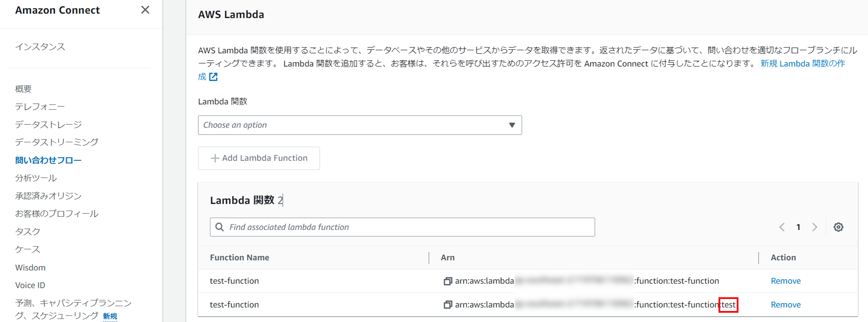Copy ARN of first test-function row
The height and width of the screenshot is (322, 868).
point(447,281)
